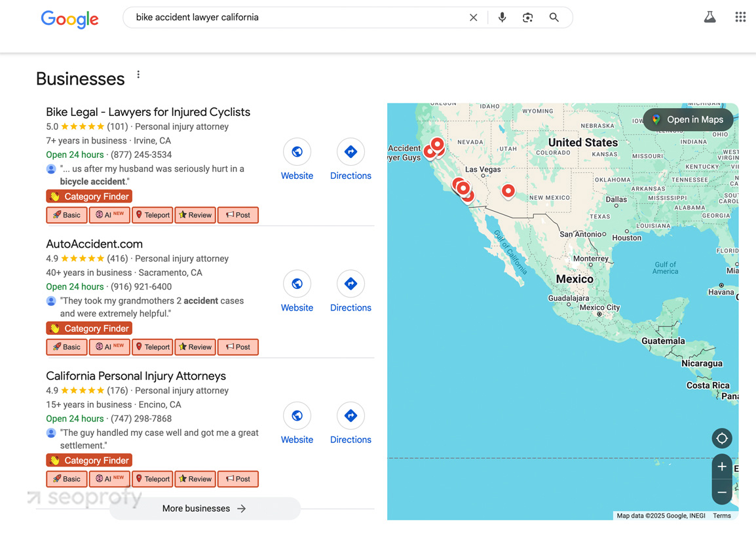
Task: Click Teleport button under Bike Legal
Action: (153, 215)
